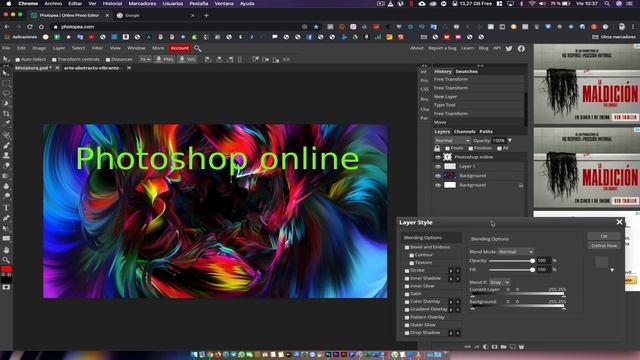Image resolution: width=640 pixels, height=360 pixels.
Task: Enable Transform controls checkbox
Action: point(54,60)
